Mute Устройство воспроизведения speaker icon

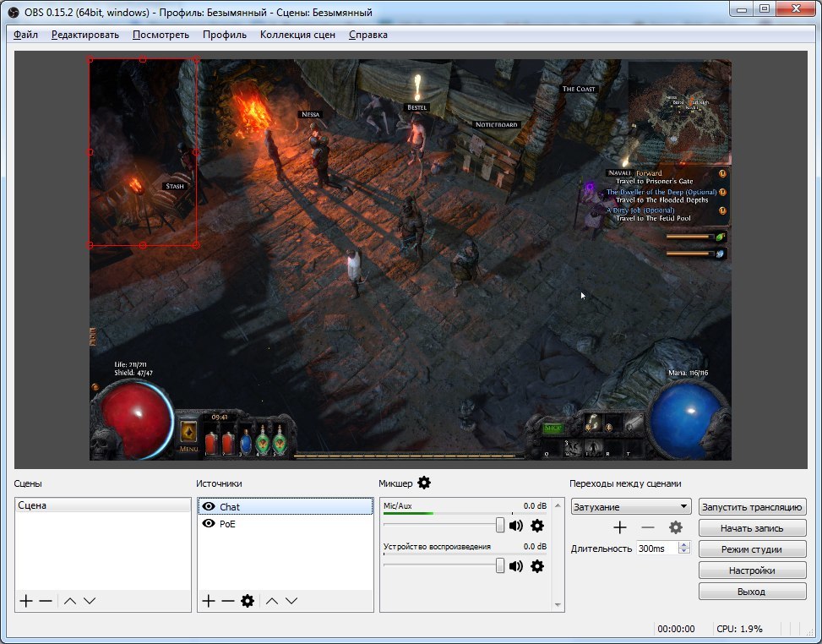pos(516,566)
